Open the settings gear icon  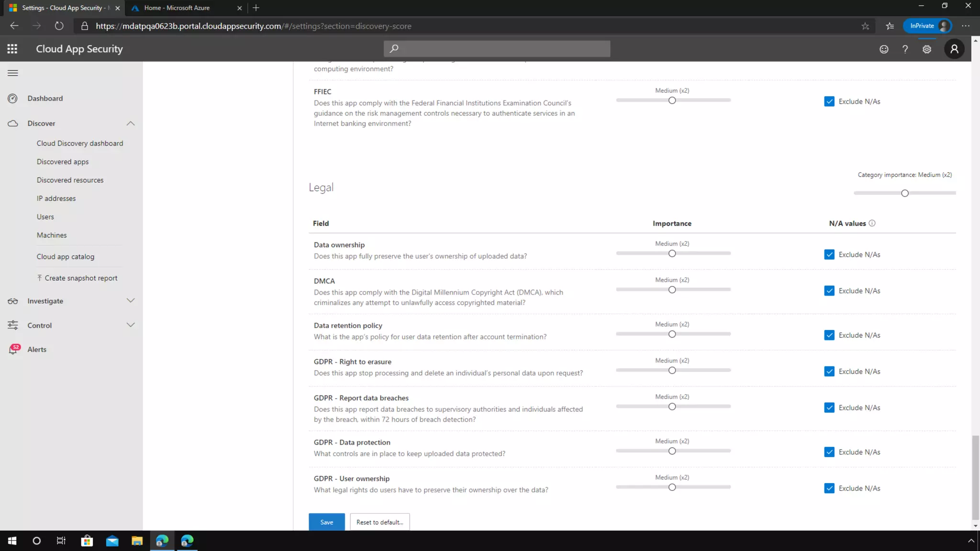pyautogui.click(x=927, y=49)
